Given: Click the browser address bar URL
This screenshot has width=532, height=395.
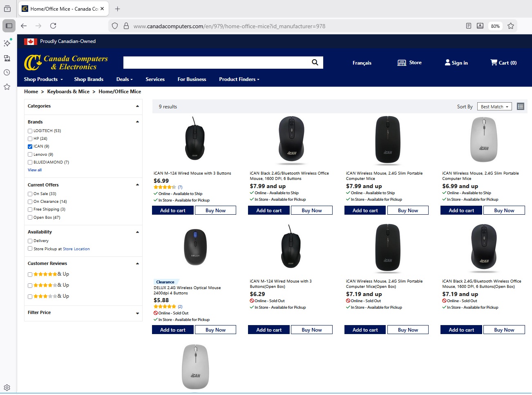Looking at the screenshot, I should tap(229, 26).
